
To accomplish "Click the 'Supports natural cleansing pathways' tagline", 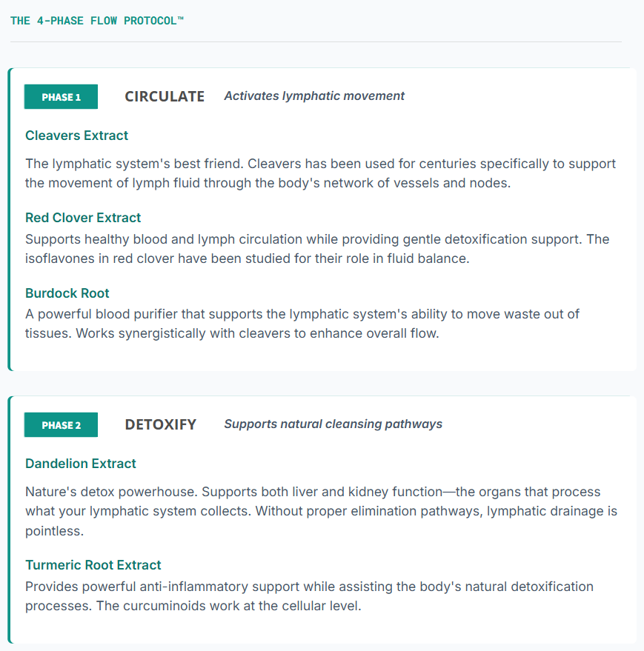I will [x=333, y=424].
